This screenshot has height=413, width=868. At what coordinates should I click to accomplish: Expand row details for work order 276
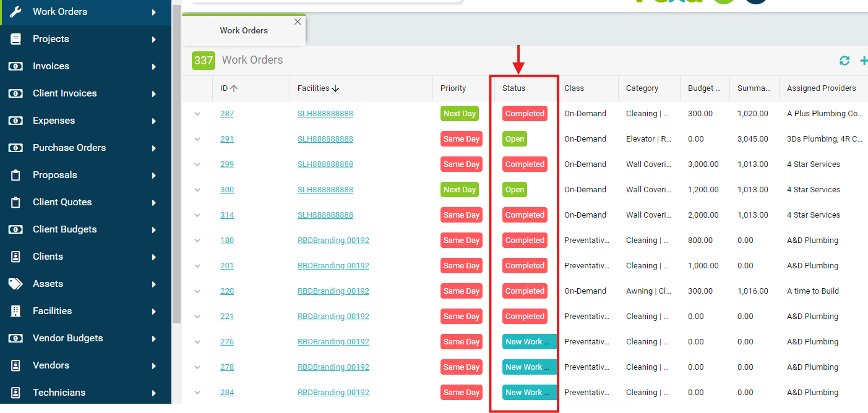[x=197, y=342]
